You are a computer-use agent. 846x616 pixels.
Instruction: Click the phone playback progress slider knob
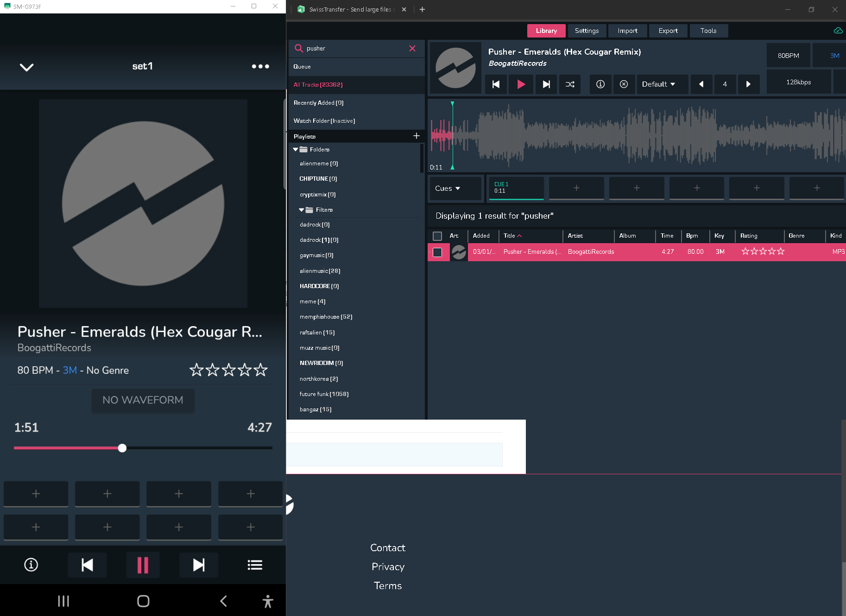(x=122, y=448)
